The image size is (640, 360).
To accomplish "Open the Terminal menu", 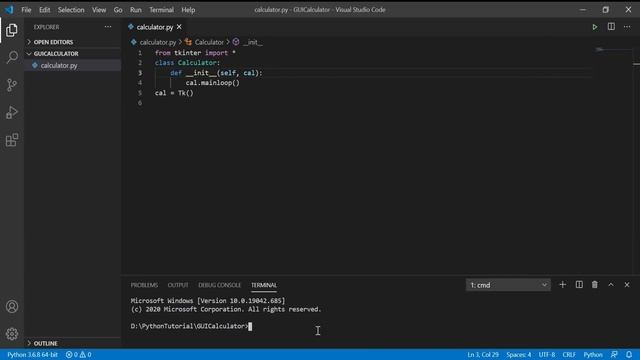I will click(x=161, y=9).
